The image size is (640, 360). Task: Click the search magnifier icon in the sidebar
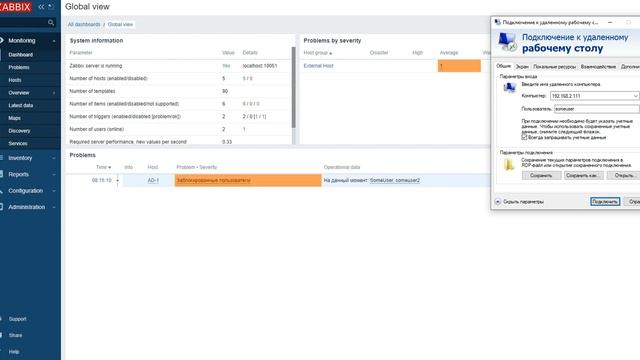coord(51,22)
